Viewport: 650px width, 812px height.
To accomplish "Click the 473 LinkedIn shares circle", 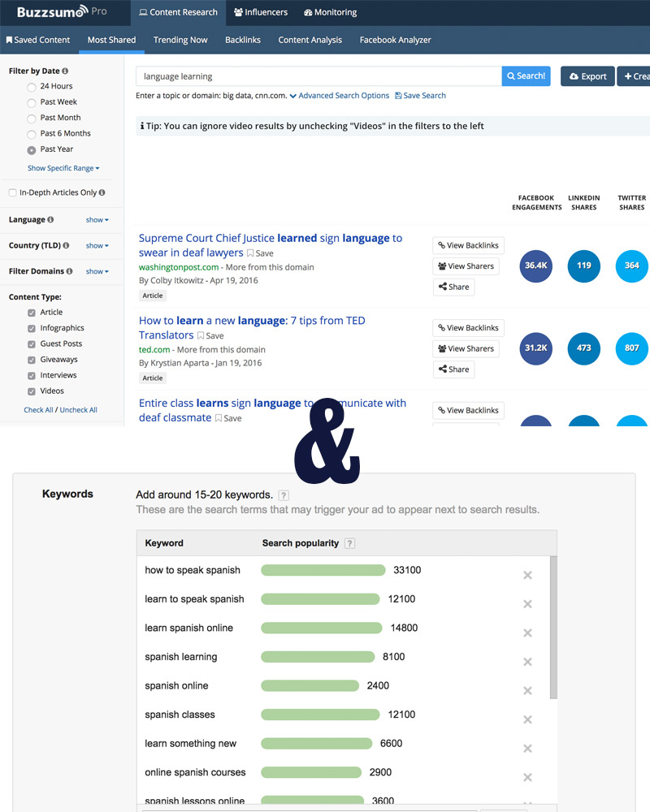I will (x=583, y=348).
